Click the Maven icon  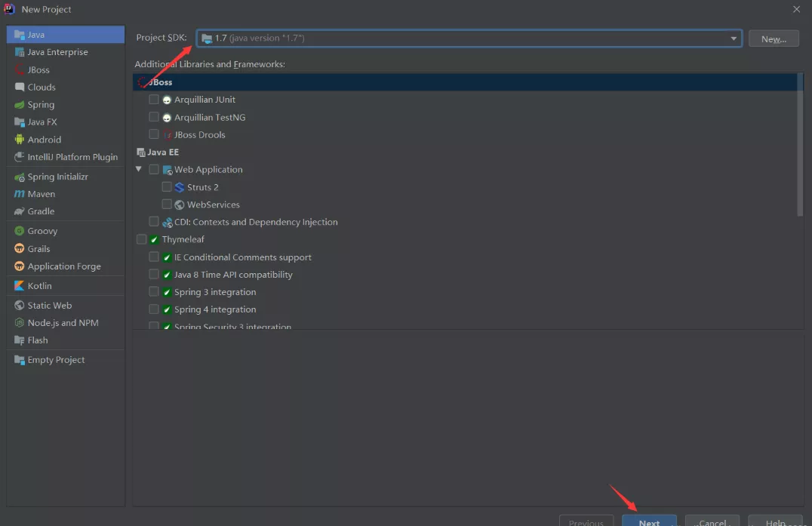(x=20, y=194)
